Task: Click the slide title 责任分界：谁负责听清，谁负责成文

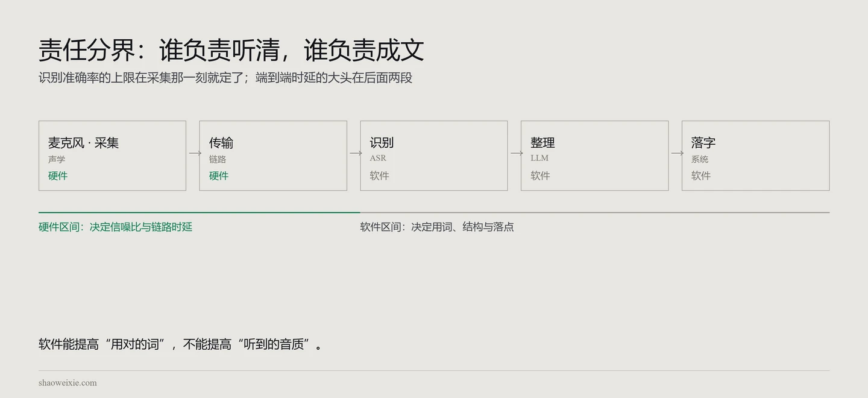Action: (231, 50)
